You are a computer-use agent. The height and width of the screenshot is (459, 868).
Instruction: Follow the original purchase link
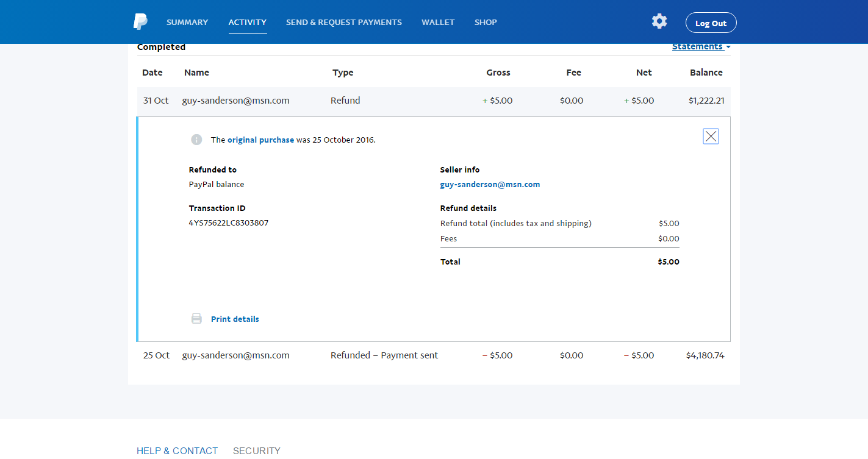(x=260, y=140)
